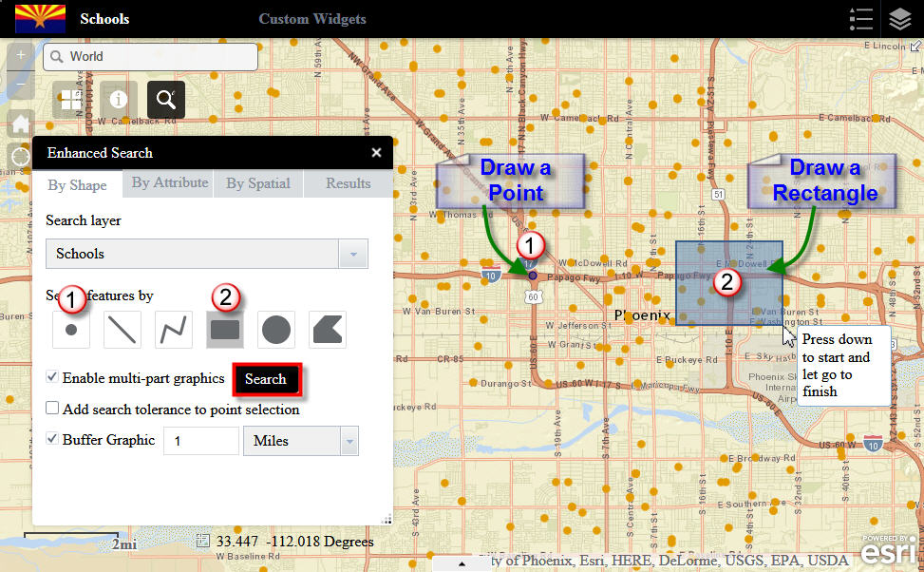
Task: Open the Schools search layer dropdown
Action: click(x=353, y=254)
